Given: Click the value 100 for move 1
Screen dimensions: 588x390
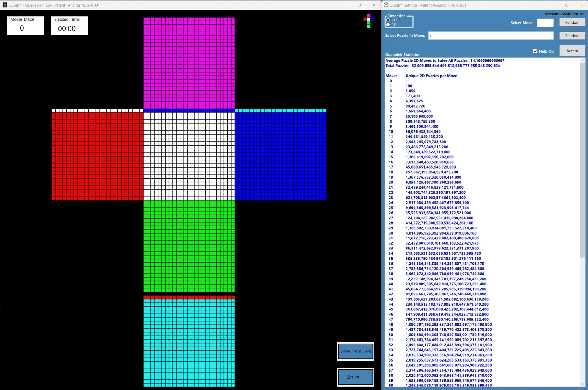Looking at the screenshot, I should pyautogui.click(x=409, y=86).
